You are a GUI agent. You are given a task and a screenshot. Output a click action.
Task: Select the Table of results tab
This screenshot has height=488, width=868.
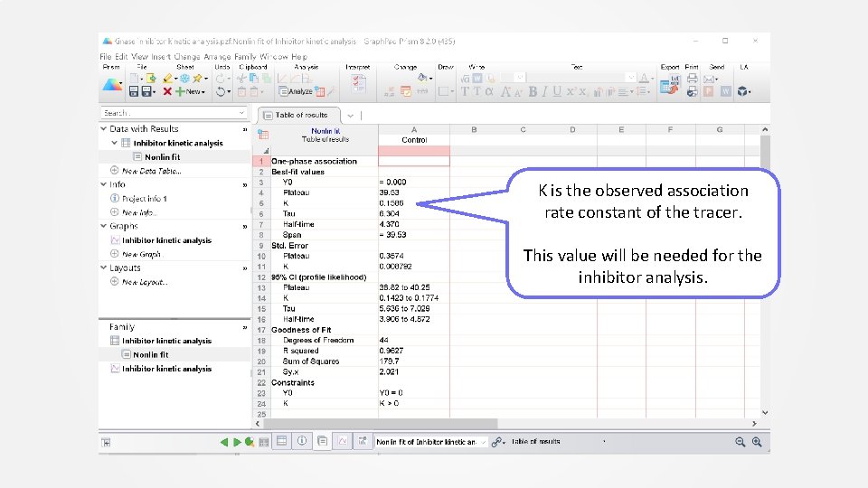point(299,115)
